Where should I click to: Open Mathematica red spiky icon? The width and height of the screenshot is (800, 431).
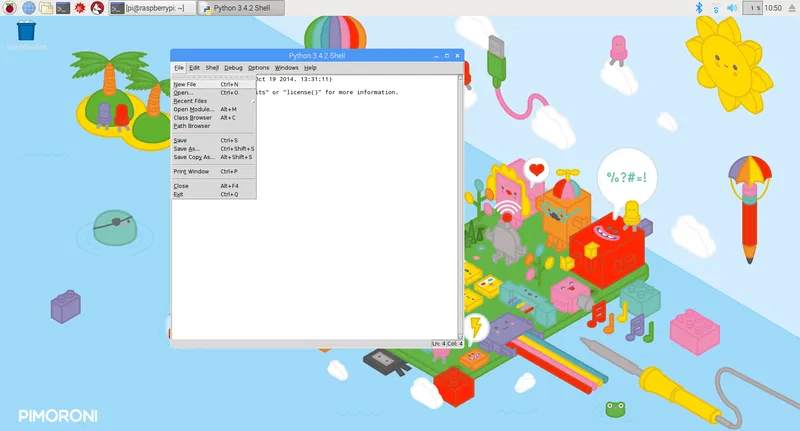(79, 8)
